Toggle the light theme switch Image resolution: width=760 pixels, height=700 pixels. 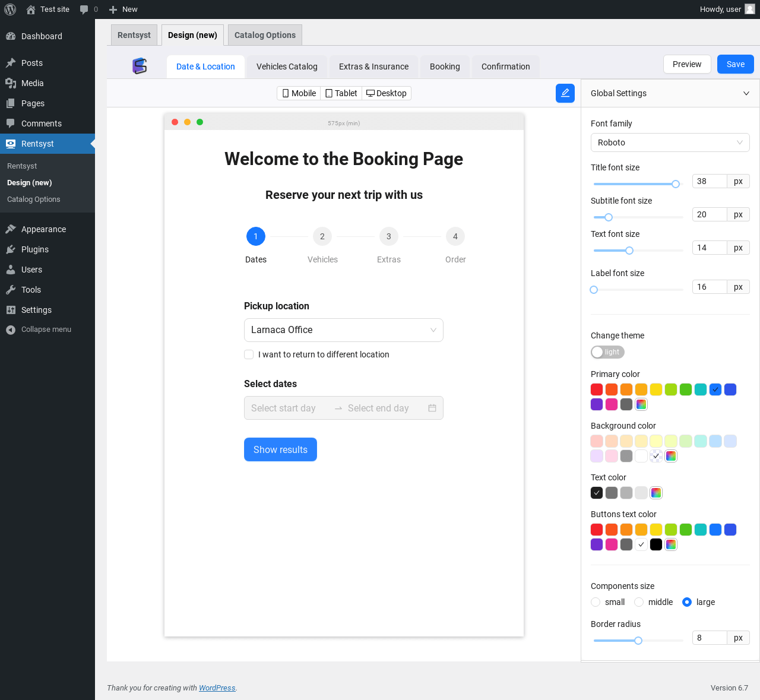[x=607, y=352]
